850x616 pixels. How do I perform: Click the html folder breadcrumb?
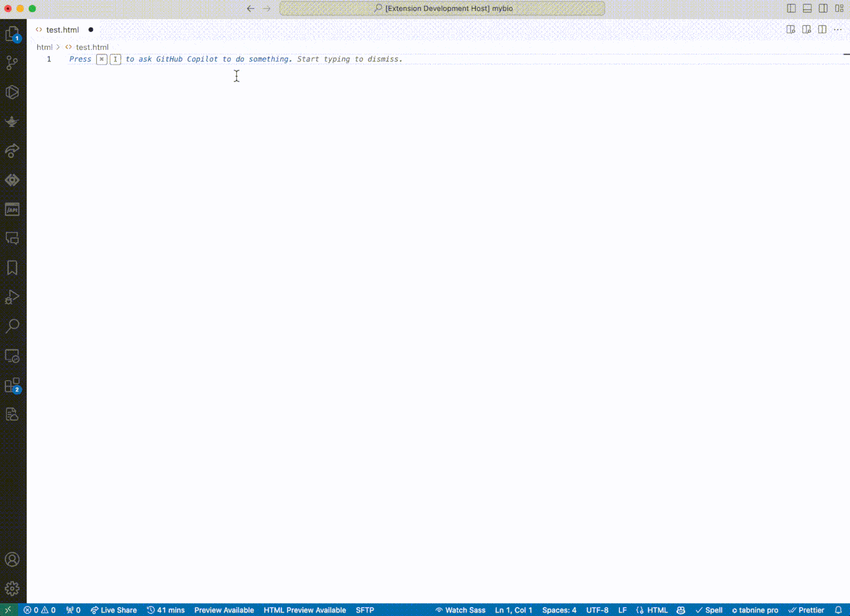45,47
